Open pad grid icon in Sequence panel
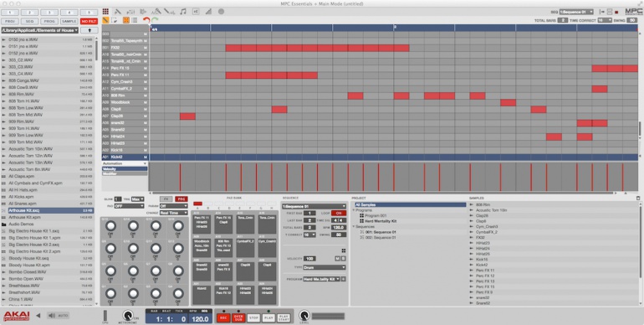Viewport: 644px width, 325px height. pyautogui.click(x=344, y=250)
